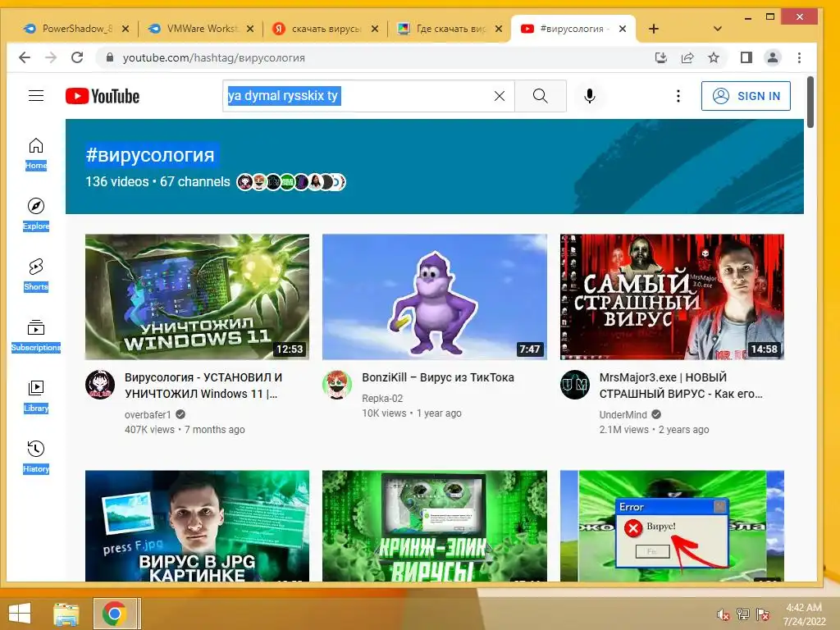
Task: Click the magnifier search button
Action: pos(540,96)
